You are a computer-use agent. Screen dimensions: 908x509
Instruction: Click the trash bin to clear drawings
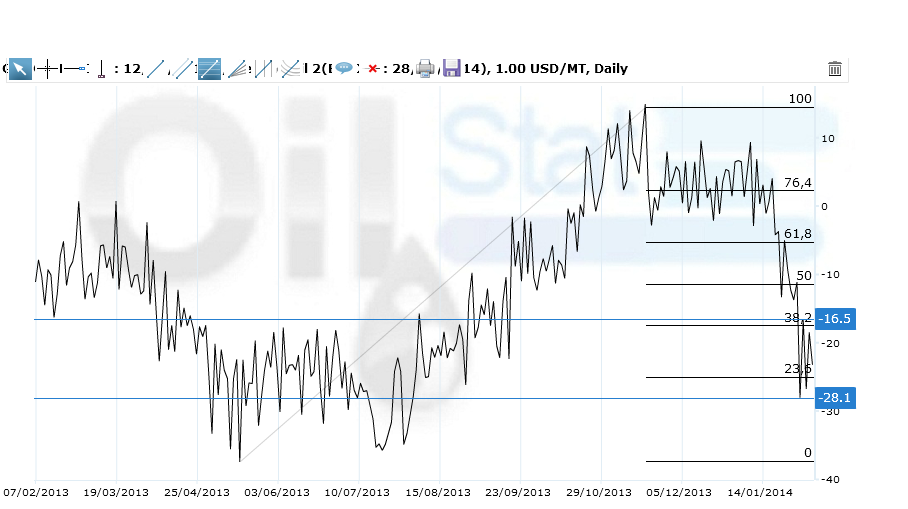[x=835, y=69]
